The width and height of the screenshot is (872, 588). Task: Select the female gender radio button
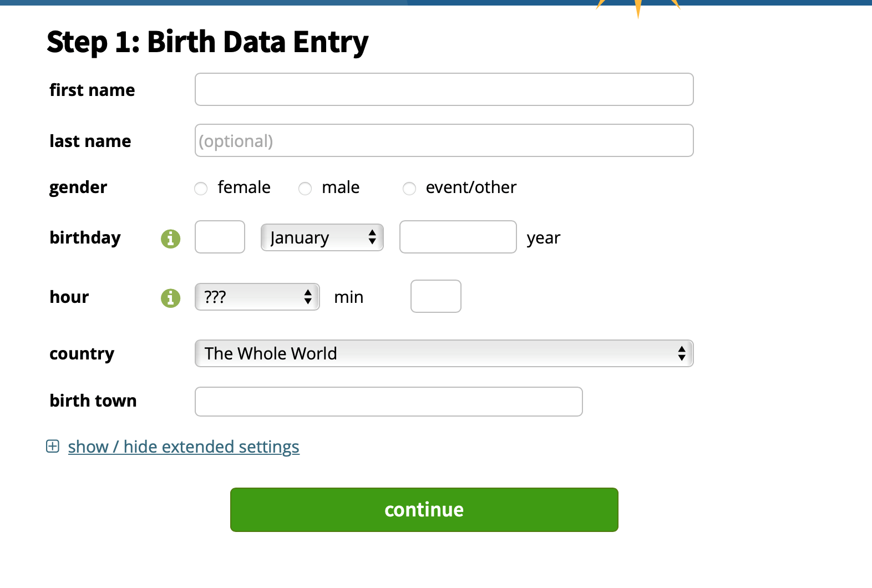pos(201,189)
